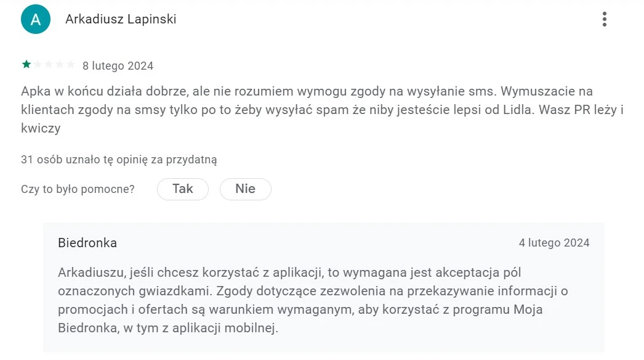Click the "Czy to było pomocne?" label
The width and height of the screenshot is (644, 360).
78,189
